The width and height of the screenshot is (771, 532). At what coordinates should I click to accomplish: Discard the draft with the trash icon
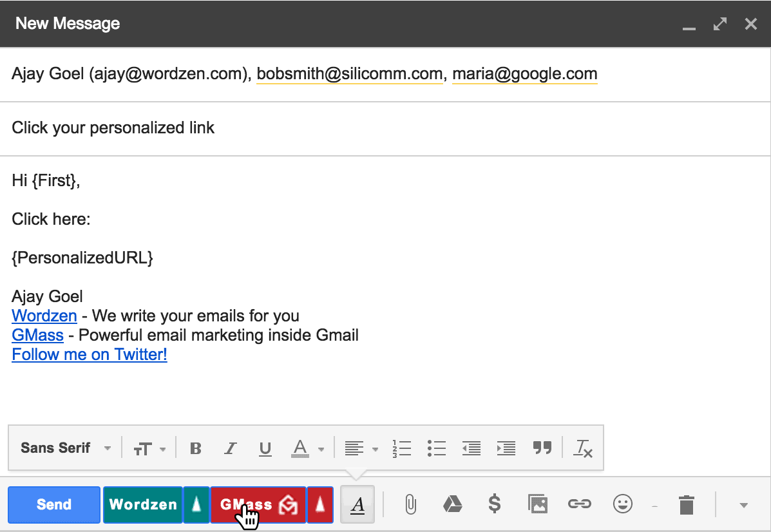686,504
